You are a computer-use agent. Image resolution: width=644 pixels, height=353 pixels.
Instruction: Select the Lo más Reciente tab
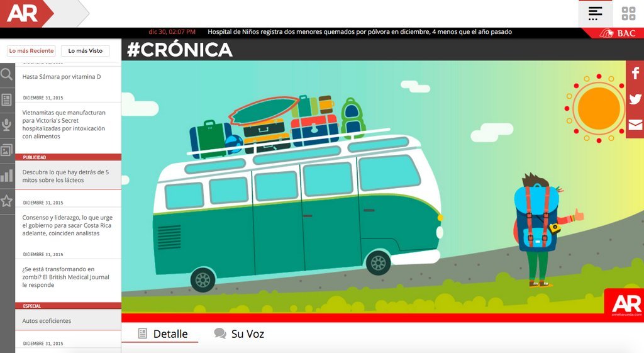31,51
